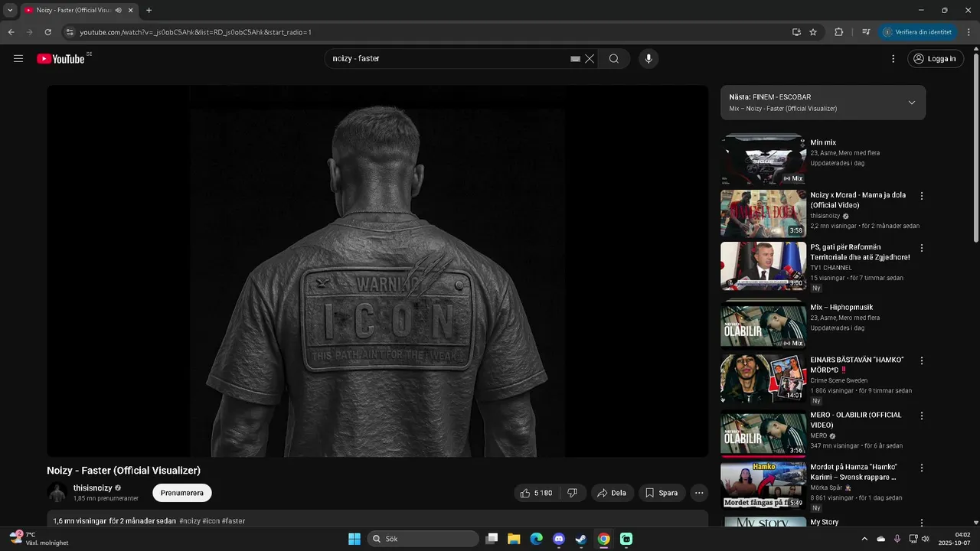Open YouTube settings three-dot menu
The height and width of the screenshot is (551, 980).
893,59
